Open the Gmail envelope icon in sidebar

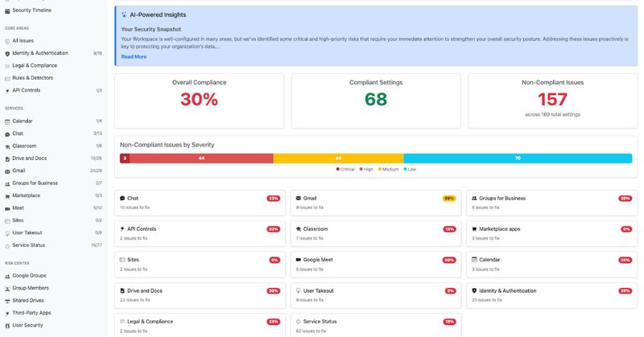tap(7, 171)
